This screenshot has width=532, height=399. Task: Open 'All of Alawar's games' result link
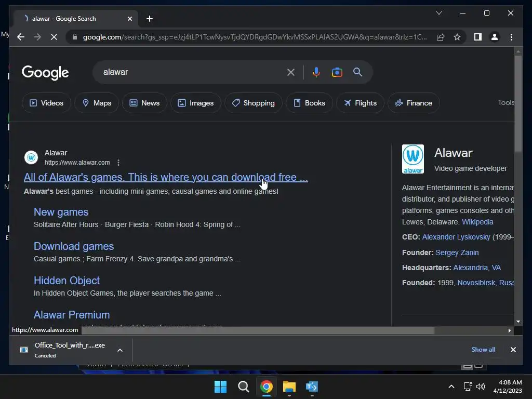click(166, 177)
